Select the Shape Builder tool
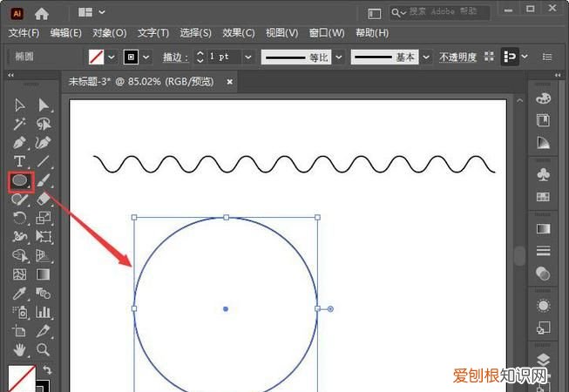 19,255
